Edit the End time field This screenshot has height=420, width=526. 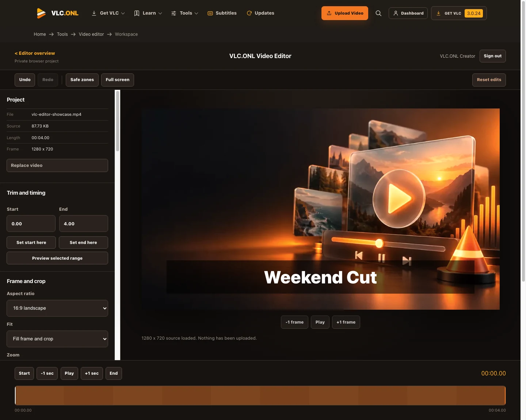tap(84, 224)
